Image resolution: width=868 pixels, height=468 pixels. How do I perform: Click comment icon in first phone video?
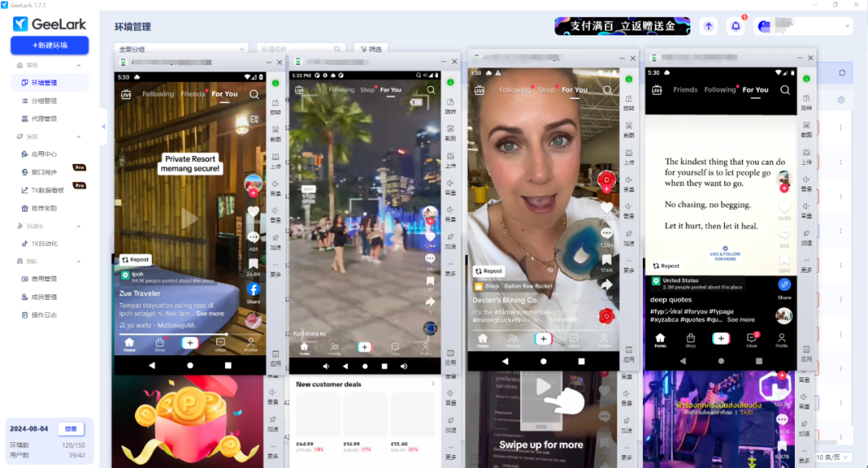tap(253, 237)
